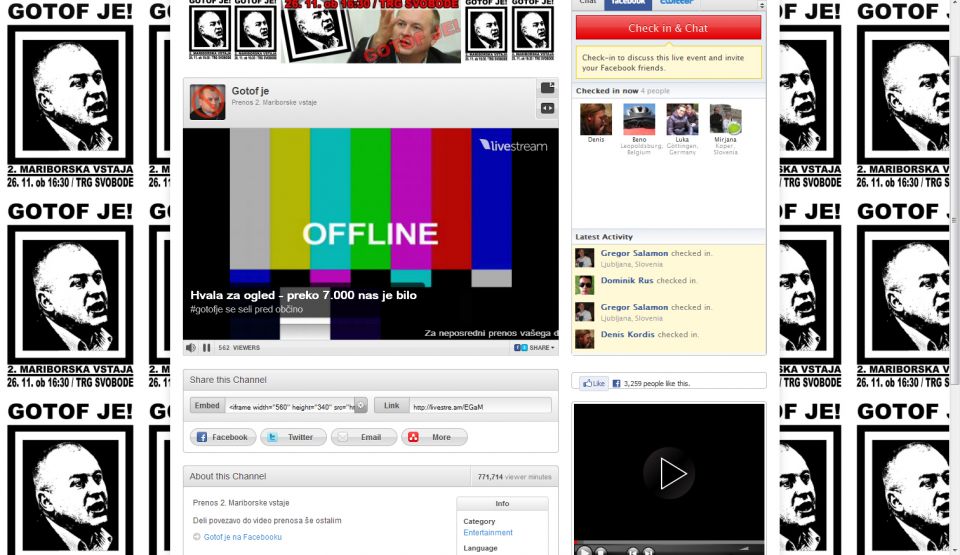
Task: Click the '562 VIEWERS' count
Action: (x=239, y=347)
